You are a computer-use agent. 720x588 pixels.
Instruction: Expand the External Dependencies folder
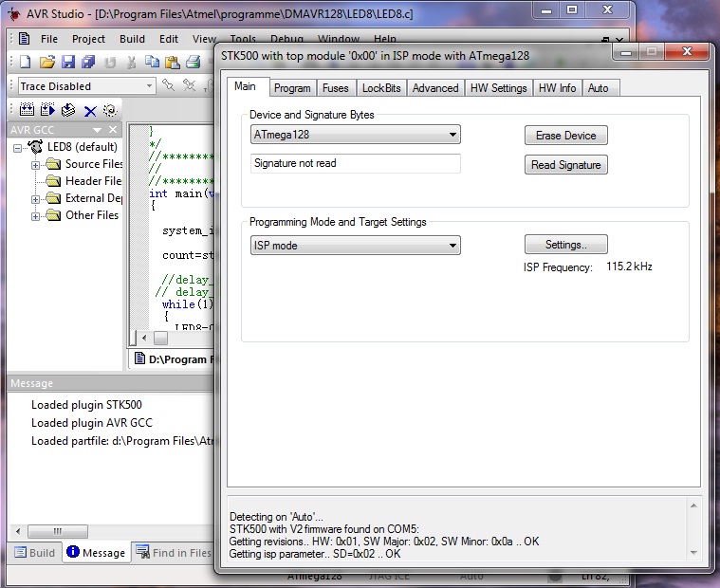[35, 199]
